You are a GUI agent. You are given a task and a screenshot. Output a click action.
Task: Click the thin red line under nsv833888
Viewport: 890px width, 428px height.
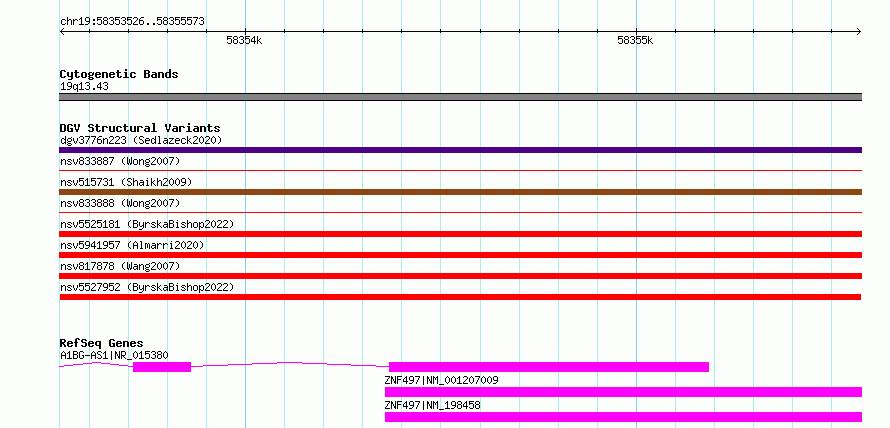click(x=460, y=212)
